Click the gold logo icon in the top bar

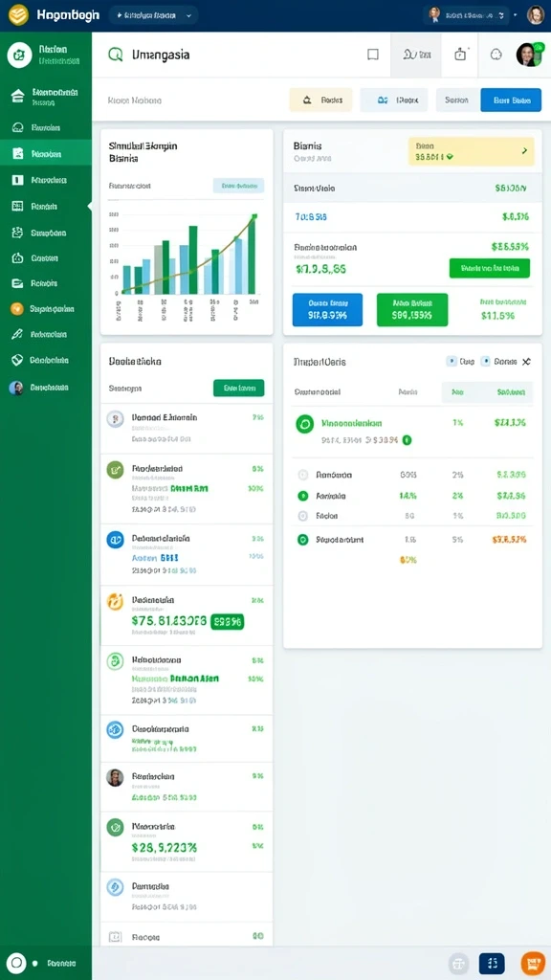click(x=18, y=15)
